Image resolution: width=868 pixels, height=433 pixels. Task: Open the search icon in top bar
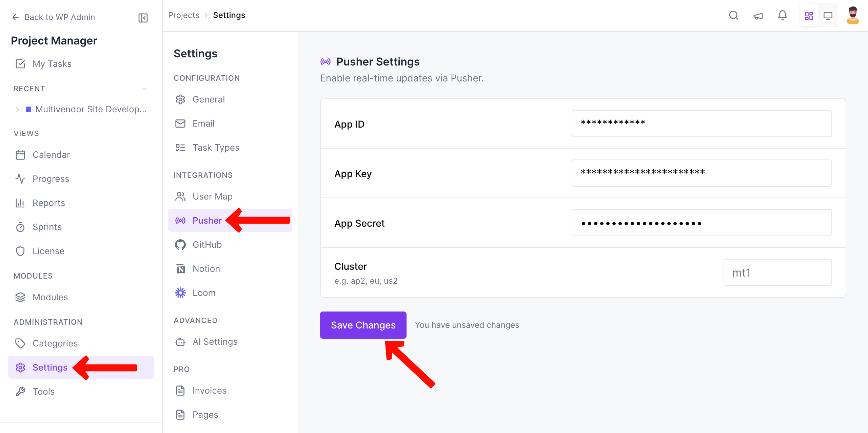[733, 15]
